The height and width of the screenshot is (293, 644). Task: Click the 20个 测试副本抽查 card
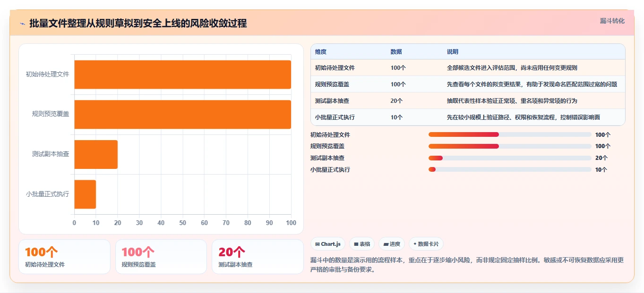[x=258, y=257]
